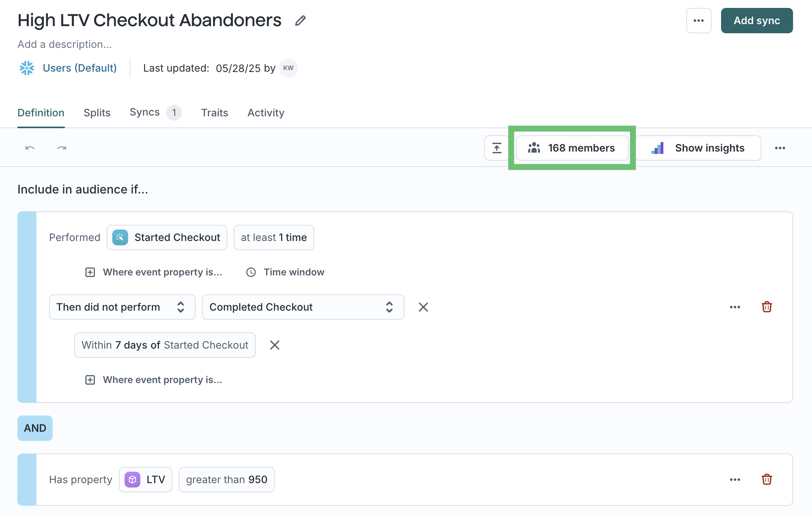Edit the 'greater than 950' value
The image size is (812, 516).
(x=227, y=480)
